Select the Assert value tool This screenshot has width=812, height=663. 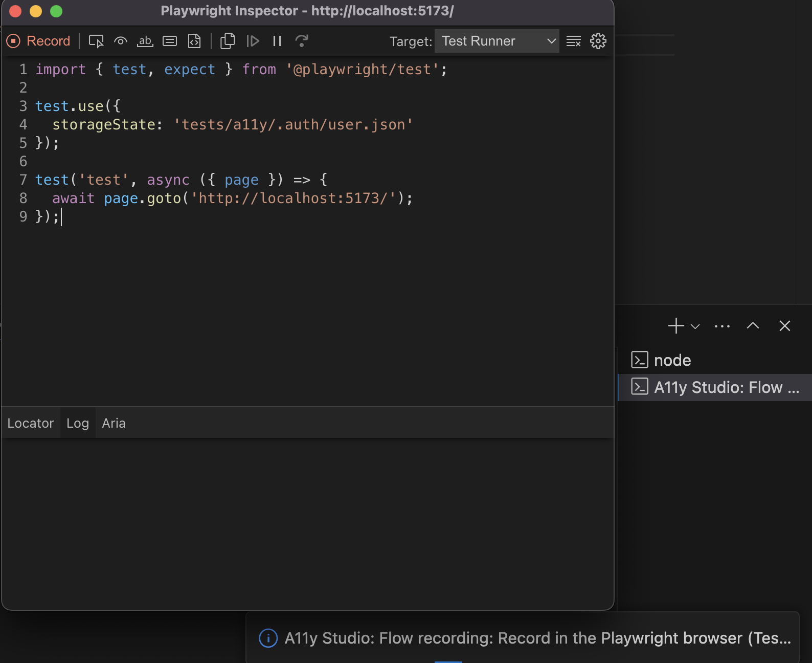point(170,41)
